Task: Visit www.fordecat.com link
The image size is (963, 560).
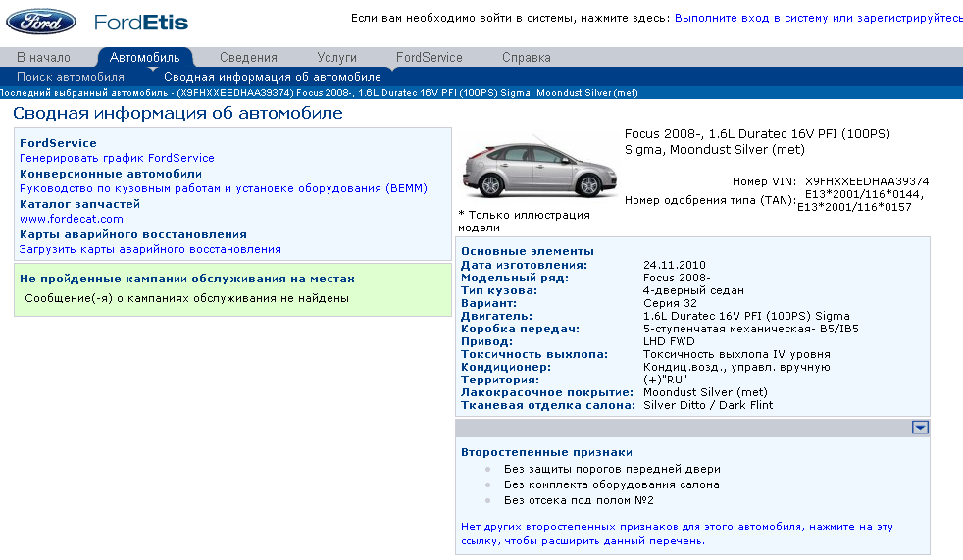Action: (x=72, y=219)
